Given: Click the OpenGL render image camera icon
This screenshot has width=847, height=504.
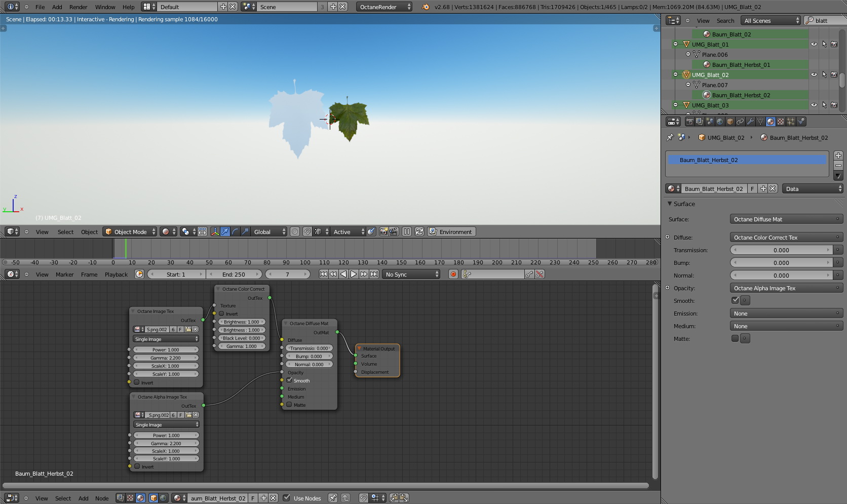Looking at the screenshot, I should 383,231.
